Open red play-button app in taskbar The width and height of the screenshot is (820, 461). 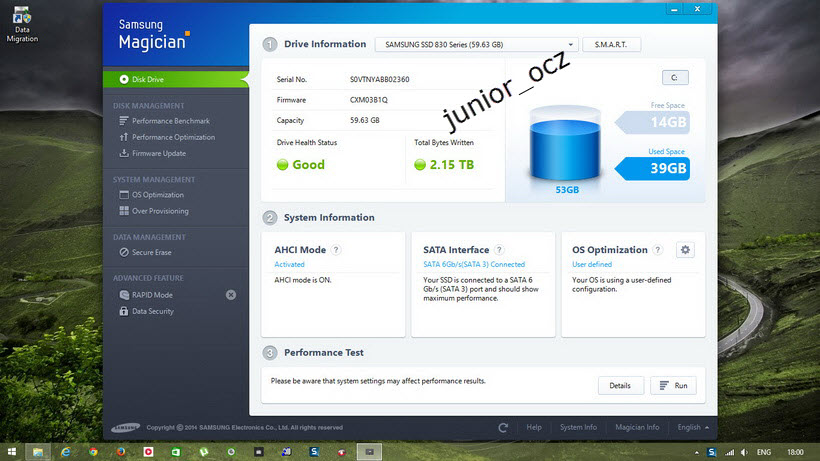coord(148,452)
